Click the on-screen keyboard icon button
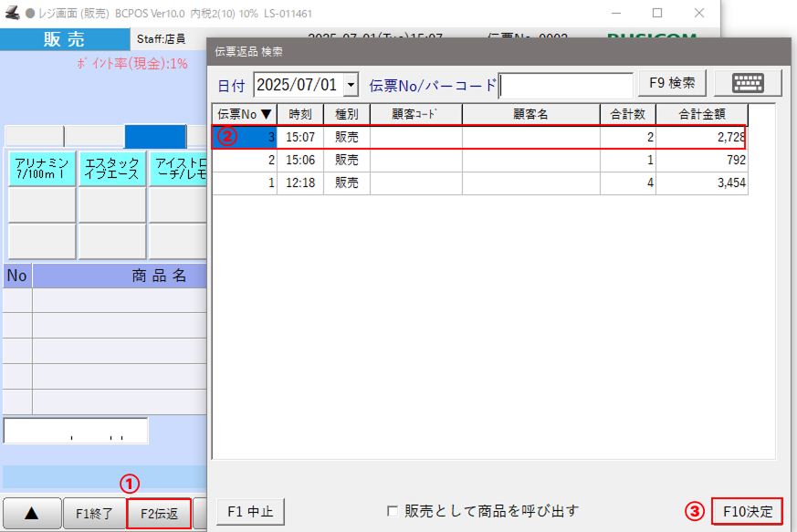This screenshot has width=797, height=532. point(748,83)
